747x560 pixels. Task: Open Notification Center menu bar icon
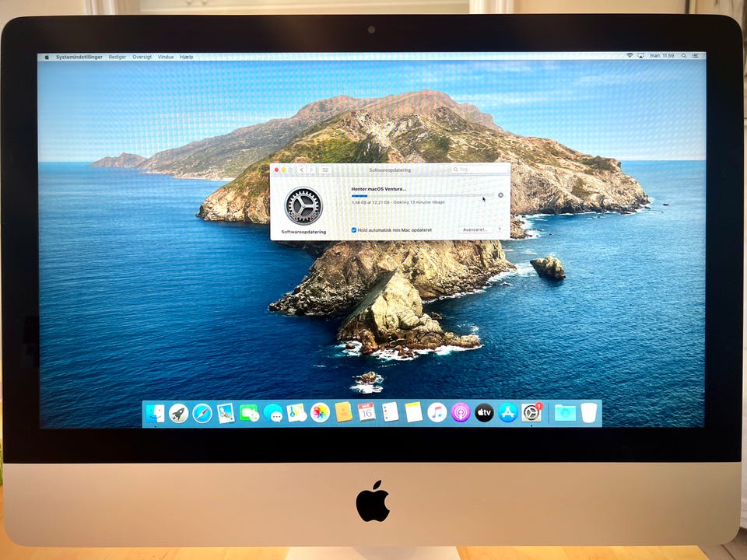[x=696, y=56]
